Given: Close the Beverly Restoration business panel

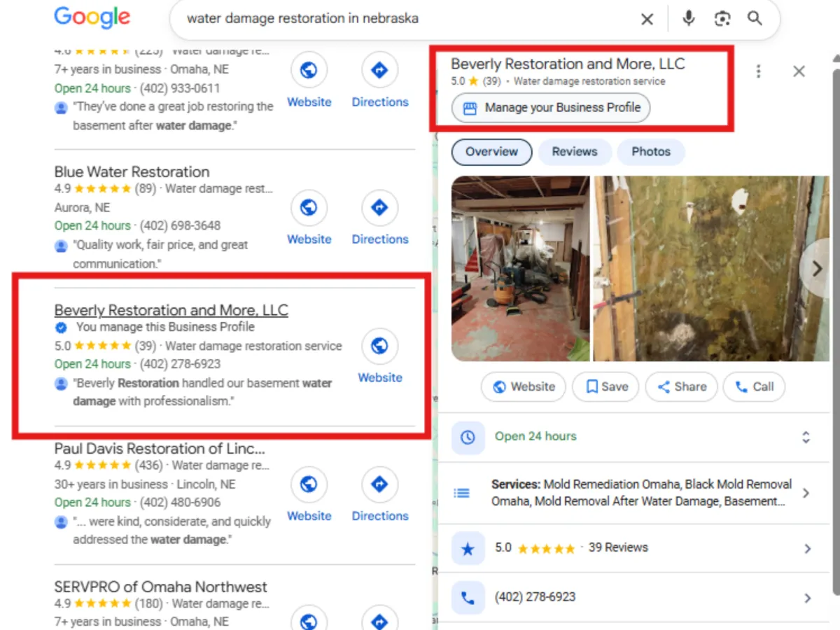Looking at the screenshot, I should (x=799, y=71).
